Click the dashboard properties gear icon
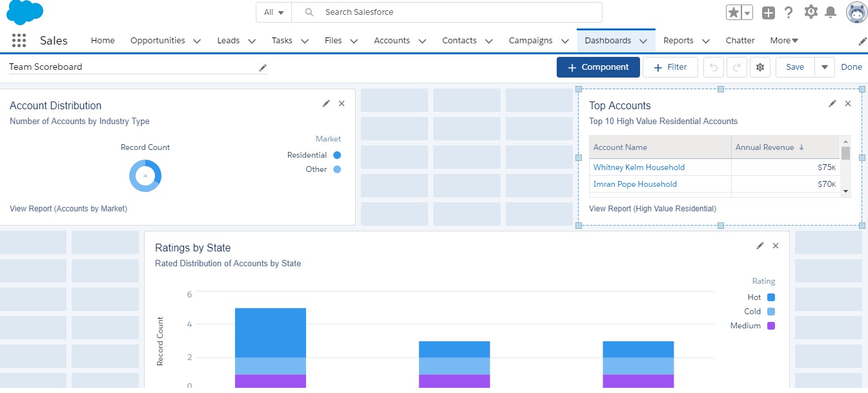Screen dimensions: 868x393 760,67
